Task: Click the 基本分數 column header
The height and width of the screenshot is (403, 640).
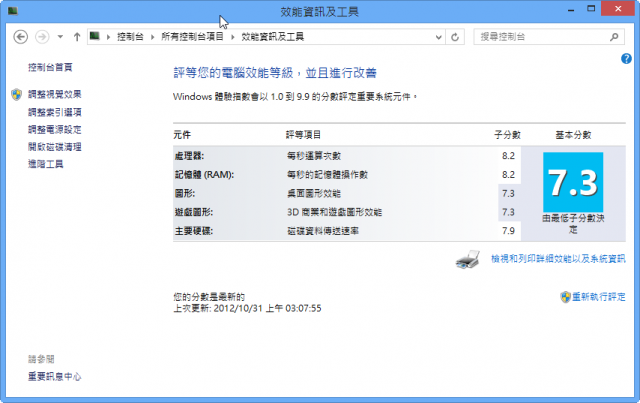Action: coord(573,135)
